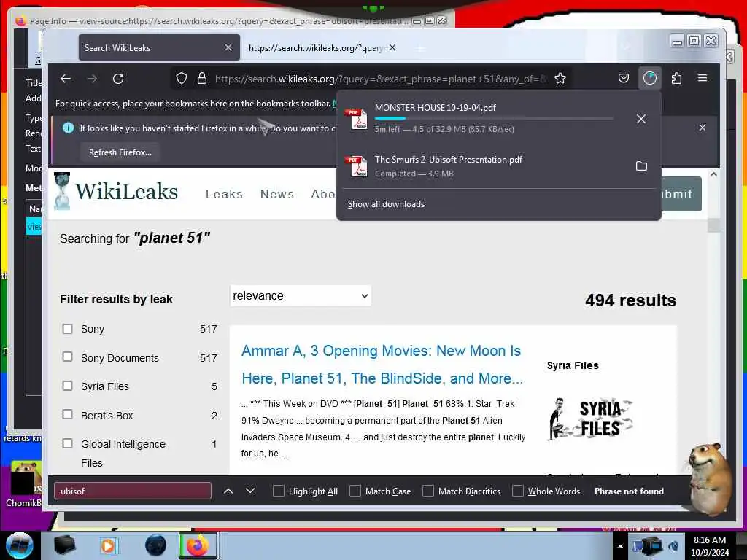Show site security padlock info

click(x=202, y=78)
